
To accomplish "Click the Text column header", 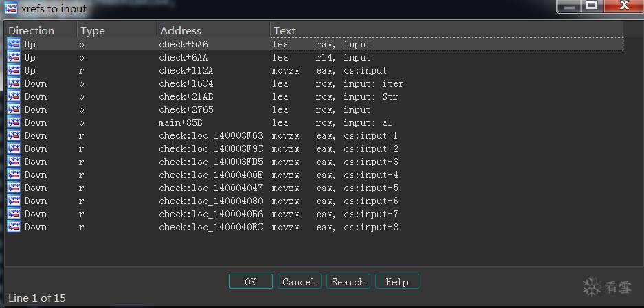I will click(x=285, y=31).
